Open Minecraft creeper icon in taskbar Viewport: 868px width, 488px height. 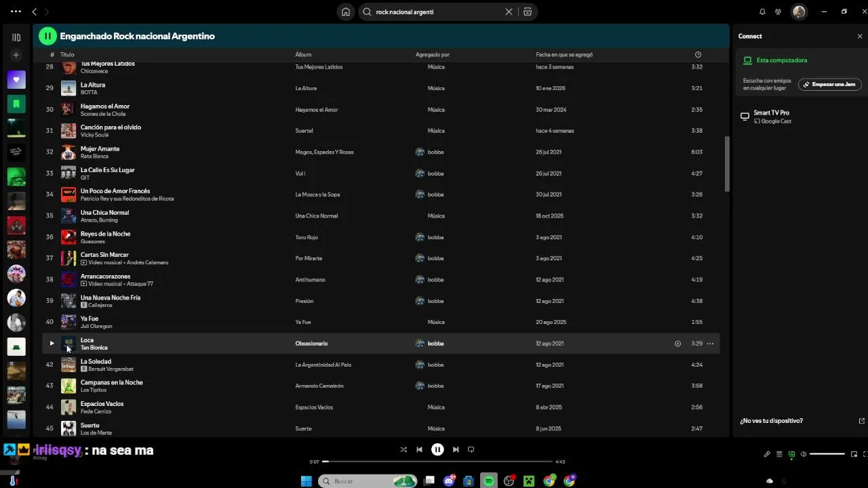[528, 481]
